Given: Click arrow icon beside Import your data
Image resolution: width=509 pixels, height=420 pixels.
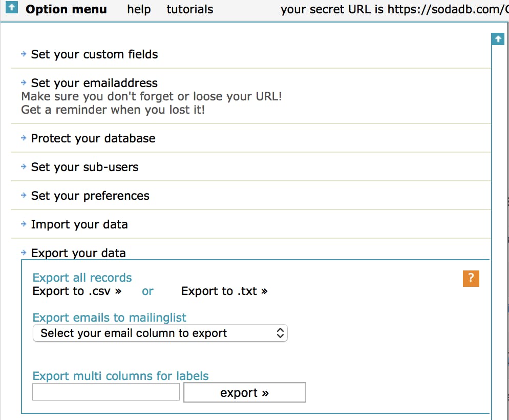Looking at the screenshot, I should [24, 224].
